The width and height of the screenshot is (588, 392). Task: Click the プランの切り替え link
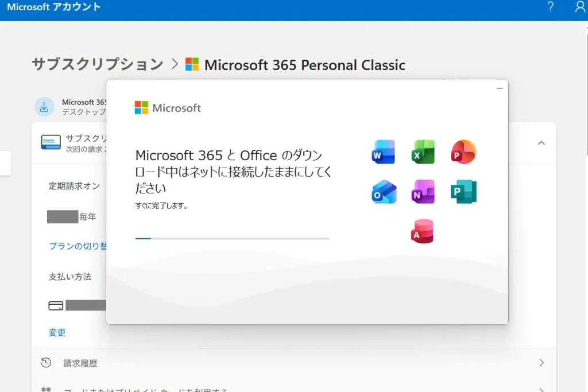[78, 246]
